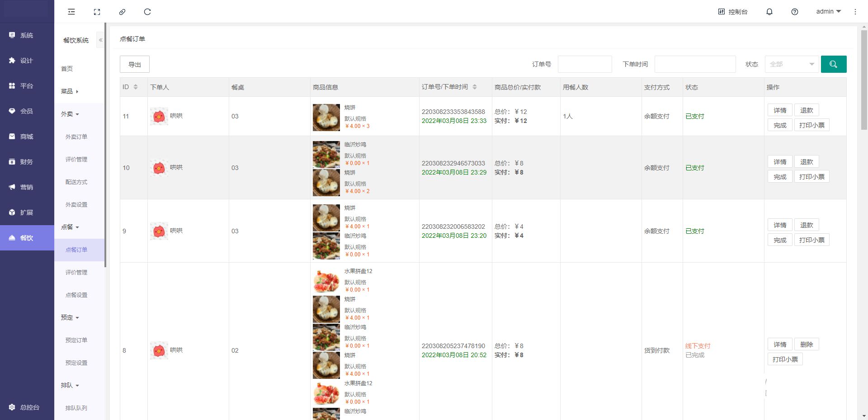Image resolution: width=868 pixels, height=420 pixels.
Task: Sort the table by ID column
Action: (136, 87)
